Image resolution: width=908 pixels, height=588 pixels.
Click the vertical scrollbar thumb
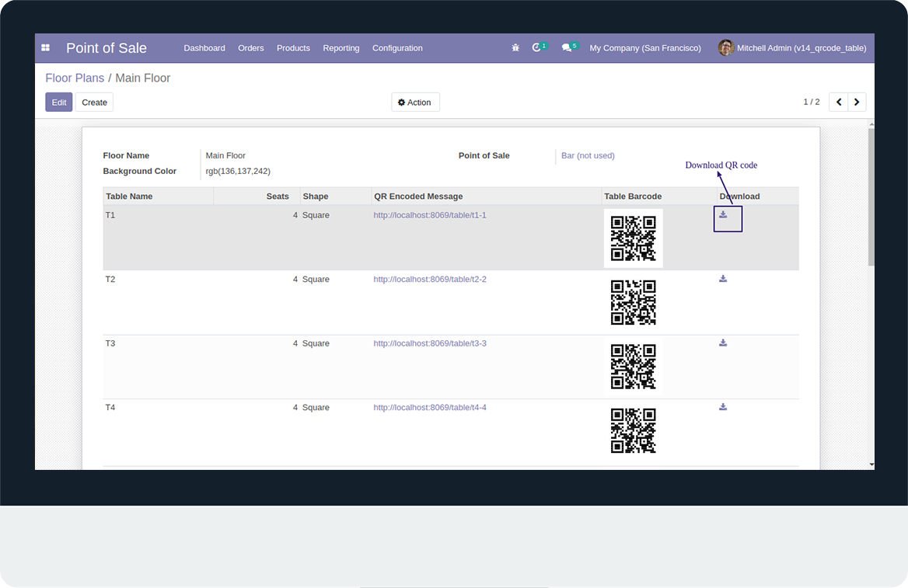coord(871,197)
